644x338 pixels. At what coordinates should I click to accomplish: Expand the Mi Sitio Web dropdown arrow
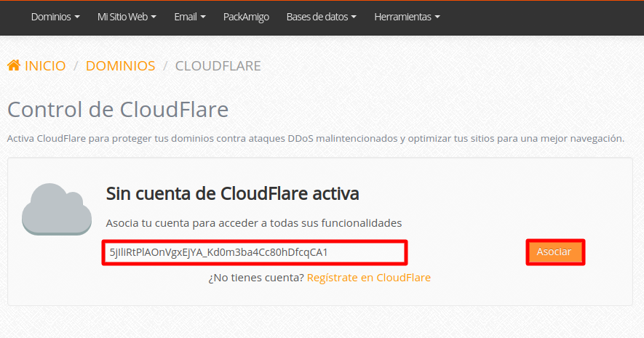coord(154,17)
